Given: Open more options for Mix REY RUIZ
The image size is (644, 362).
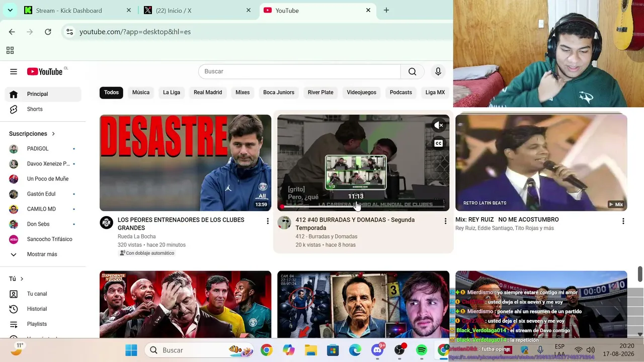Looking at the screenshot, I should 623,221.
